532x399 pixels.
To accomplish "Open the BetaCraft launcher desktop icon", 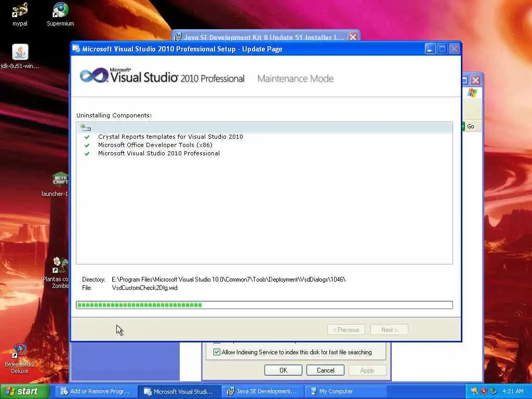I will (x=60, y=184).
